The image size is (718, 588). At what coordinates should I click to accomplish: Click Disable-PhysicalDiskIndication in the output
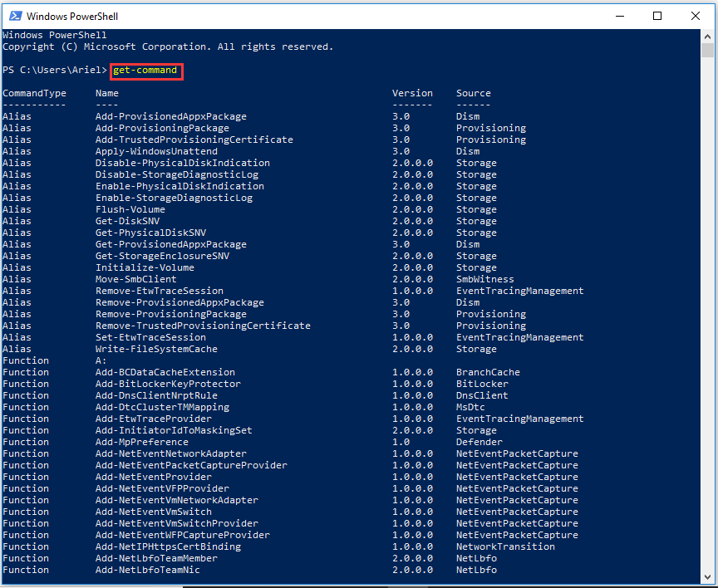[183, 163]
